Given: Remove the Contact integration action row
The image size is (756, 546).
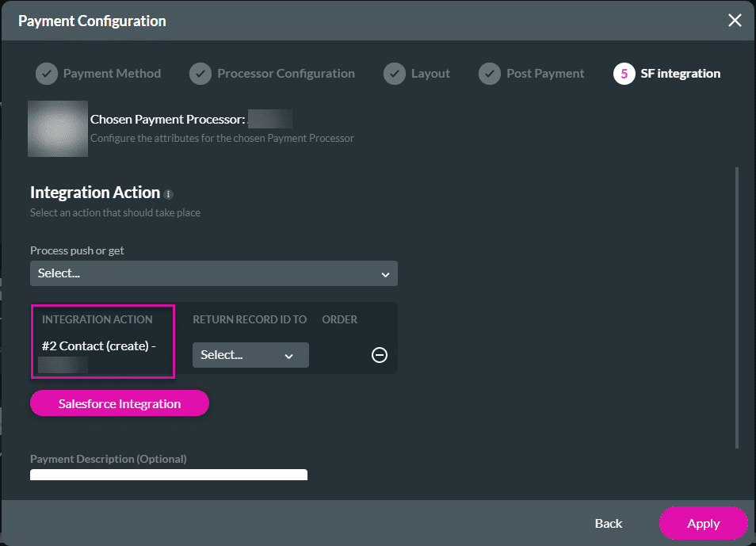Looking at the screenshot, I should [x=380, y=355].
